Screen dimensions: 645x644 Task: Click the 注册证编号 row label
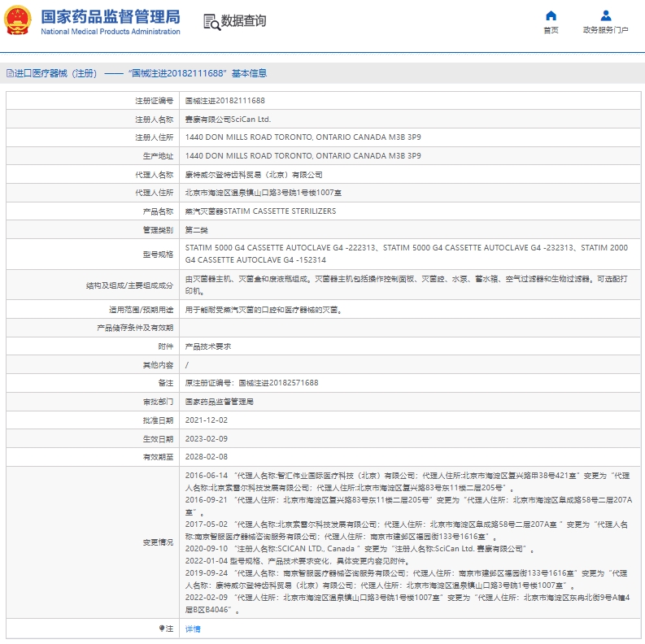click(155, 101)
